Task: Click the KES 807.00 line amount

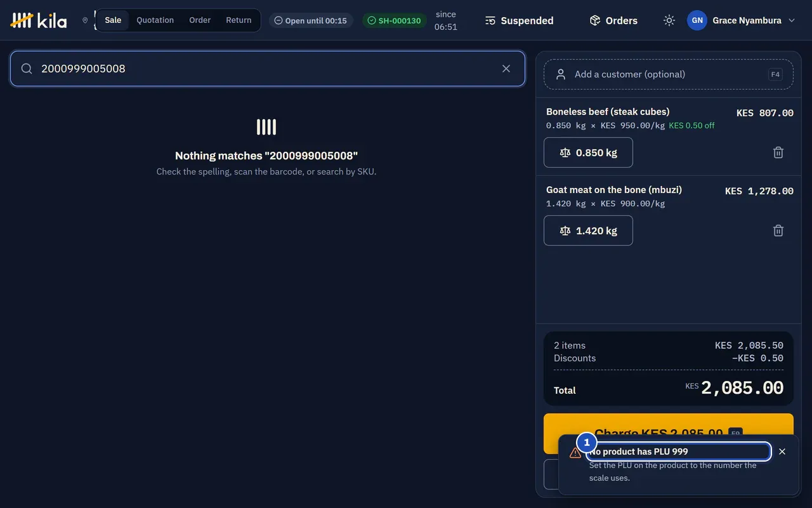Action: [765, 113]
